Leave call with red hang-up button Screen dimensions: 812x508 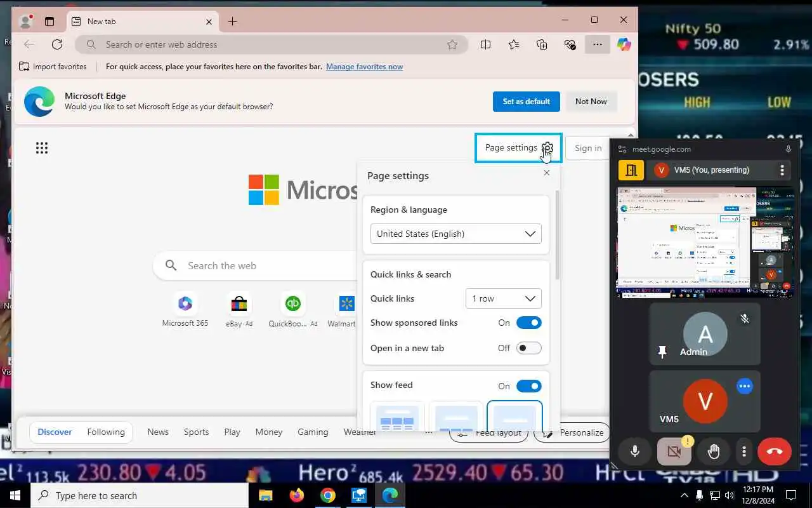tap(775, 451)
